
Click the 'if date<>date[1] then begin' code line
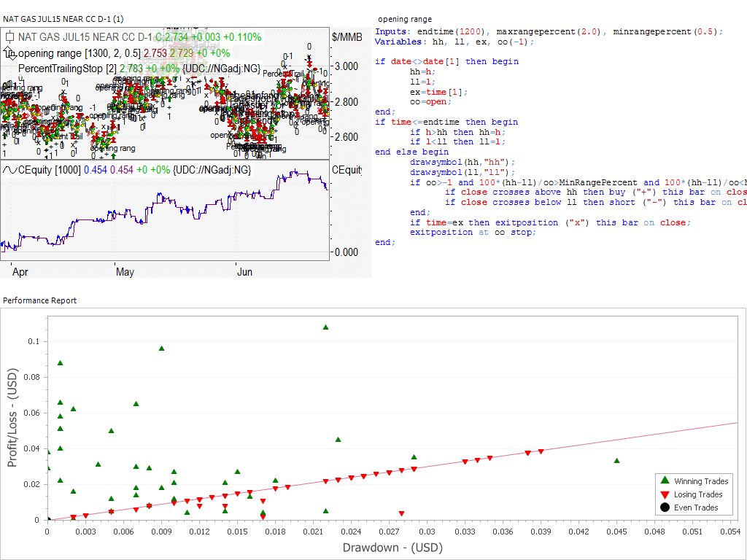pos(447,61)
